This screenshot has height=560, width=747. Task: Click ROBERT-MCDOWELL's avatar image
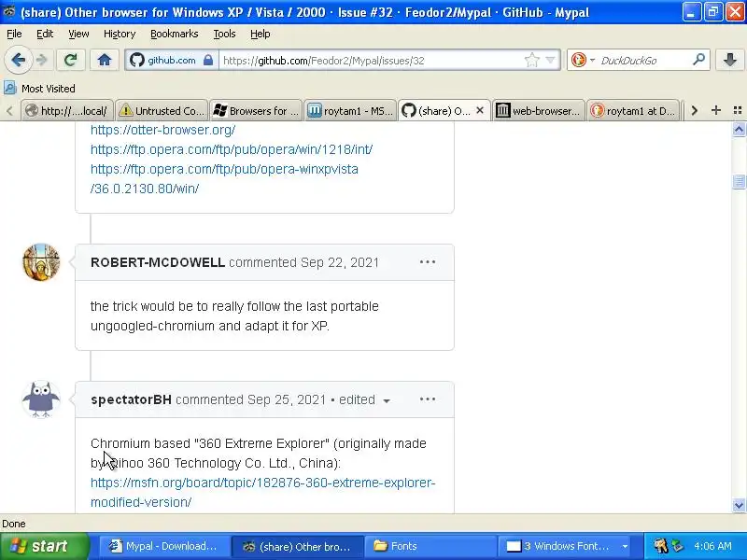pyautogui.click(x=41, y=262)
